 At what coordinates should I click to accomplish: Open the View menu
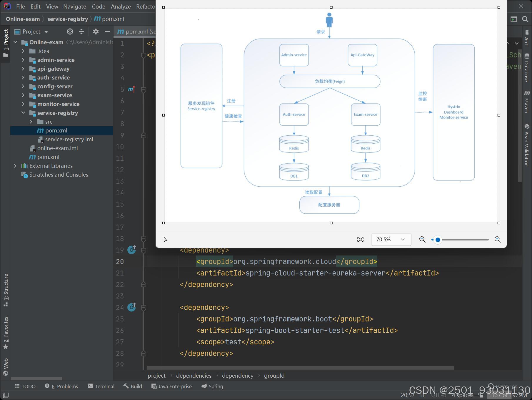point(52,6)
